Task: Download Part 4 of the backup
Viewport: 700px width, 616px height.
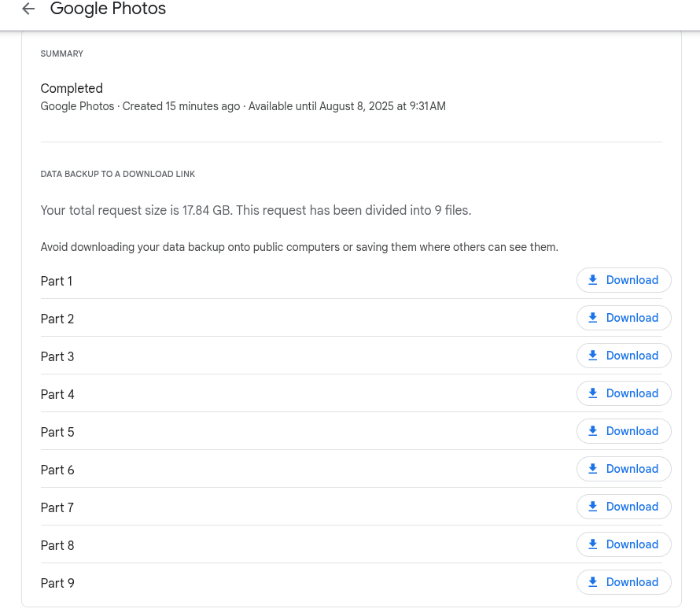Action: [x=624, y=393]
